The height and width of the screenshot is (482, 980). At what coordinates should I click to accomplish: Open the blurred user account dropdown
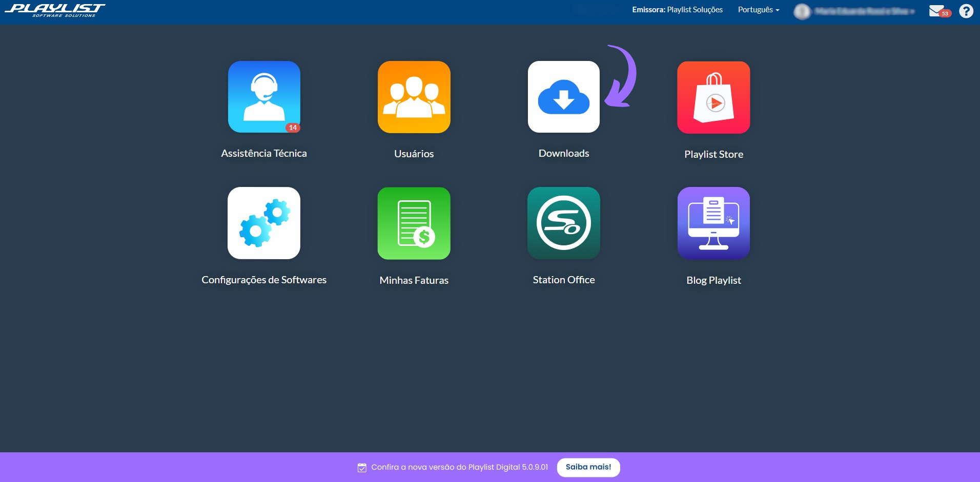[x=855, y=11]
